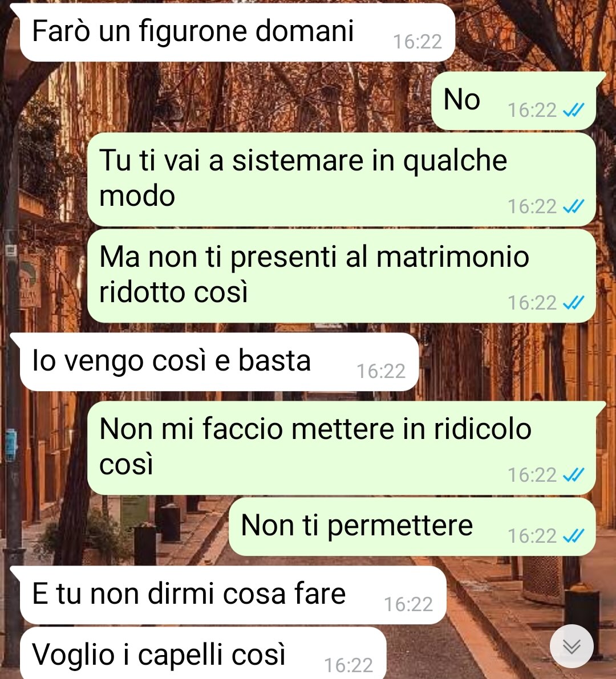This screenshot has width=616, height=679.
Task: Tap the scroll-to-bottom double chevron button
Action: [572, 646]
